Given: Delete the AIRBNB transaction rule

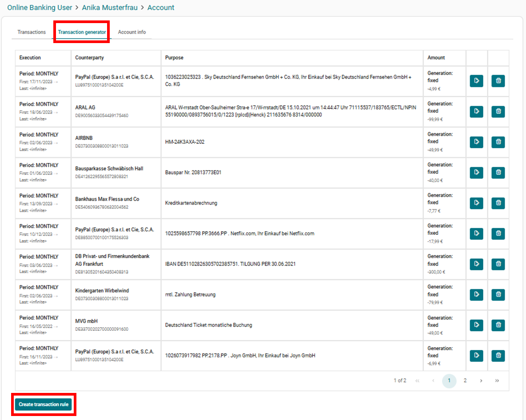Looking at the screenshot, I should (498, 142).
